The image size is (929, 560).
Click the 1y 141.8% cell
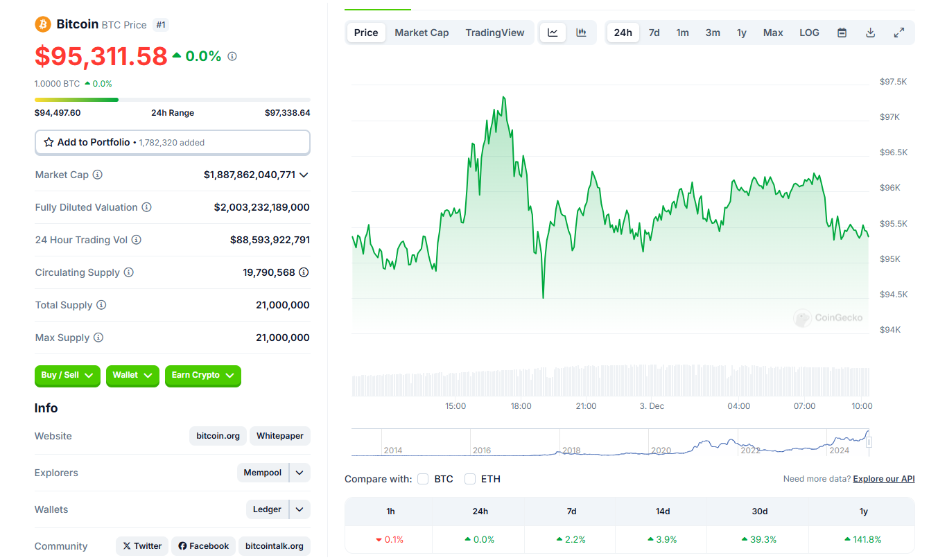pyautogui.click(x=862, y=539)
